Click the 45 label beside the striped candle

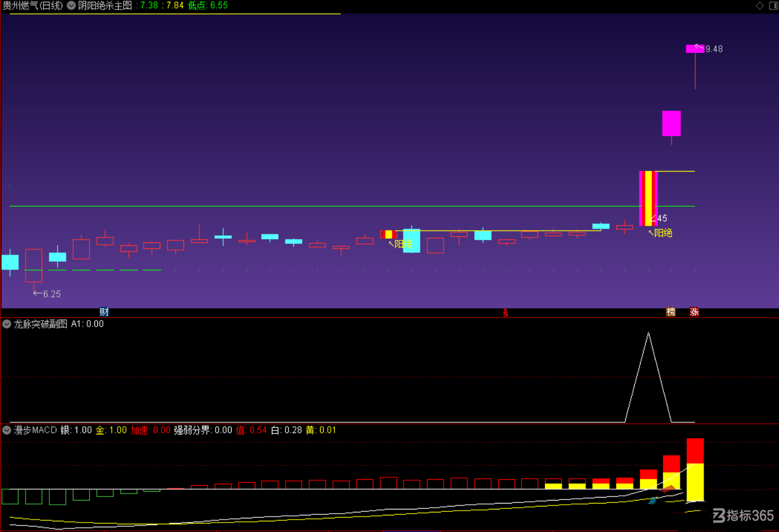point(662,218)
